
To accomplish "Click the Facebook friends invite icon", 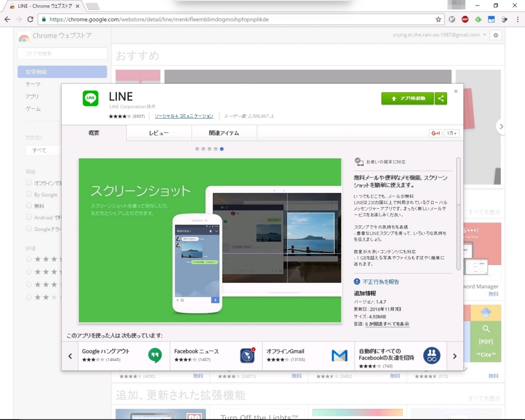I will click(432, 355).
